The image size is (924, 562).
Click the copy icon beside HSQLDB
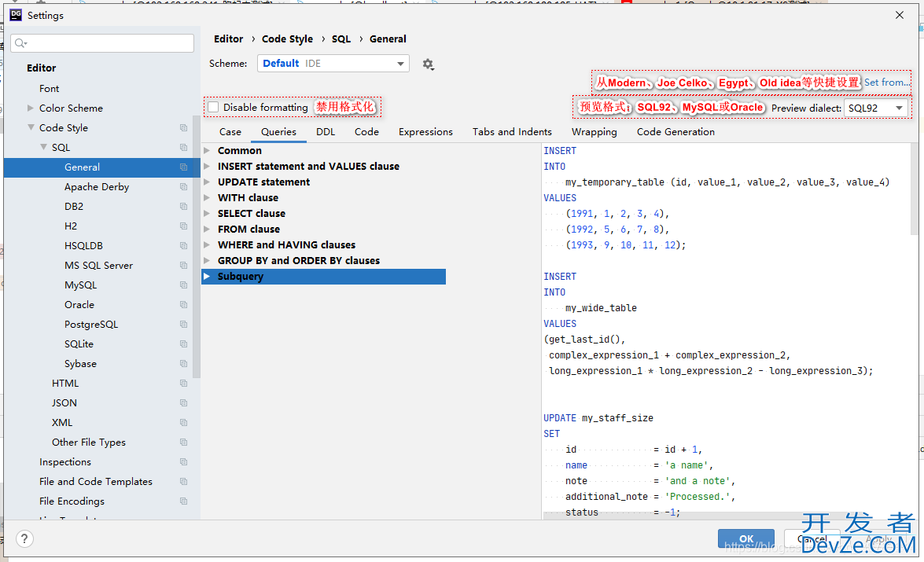183,246
